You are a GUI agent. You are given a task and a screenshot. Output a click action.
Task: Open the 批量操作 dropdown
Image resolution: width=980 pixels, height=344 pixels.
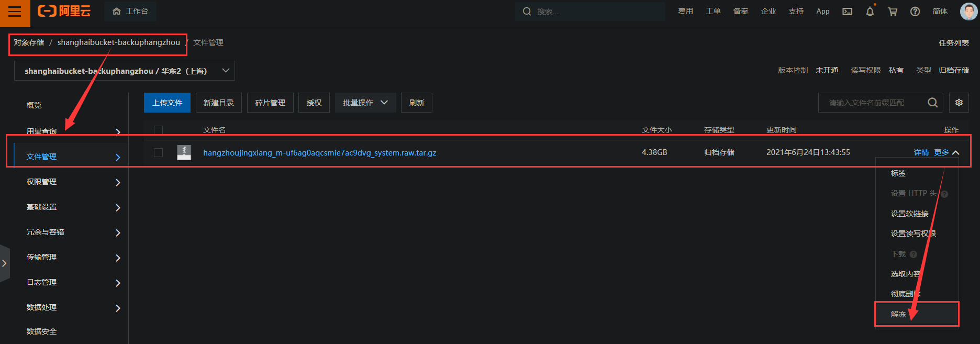365,103
